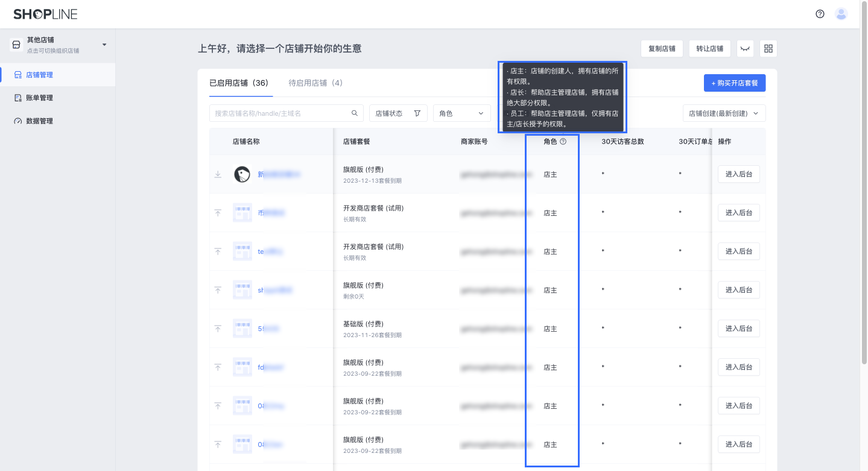Open the user avatar account menu
Viewport: 868px width, 471px height.
[841, 14]
